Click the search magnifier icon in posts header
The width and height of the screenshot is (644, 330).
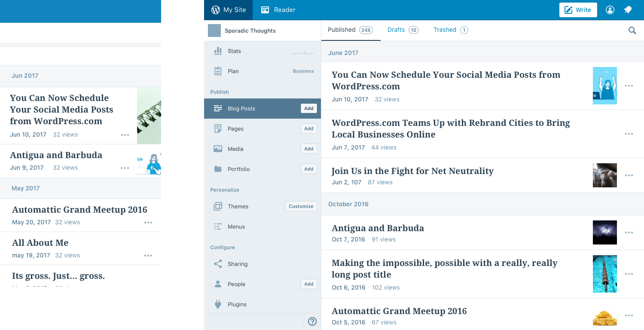coord(632,31)
